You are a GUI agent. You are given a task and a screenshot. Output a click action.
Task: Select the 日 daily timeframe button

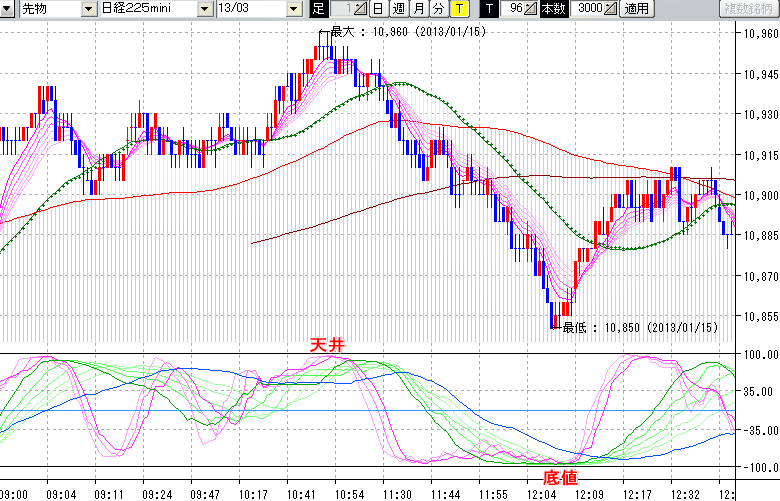pyautogui.click(x=377, y=9)
